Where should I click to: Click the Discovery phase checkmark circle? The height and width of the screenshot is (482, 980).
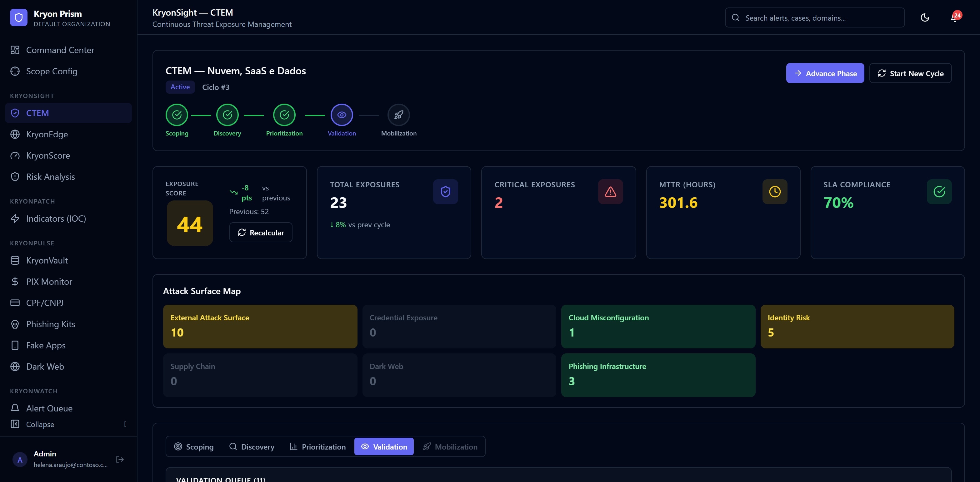pos(227,115)
